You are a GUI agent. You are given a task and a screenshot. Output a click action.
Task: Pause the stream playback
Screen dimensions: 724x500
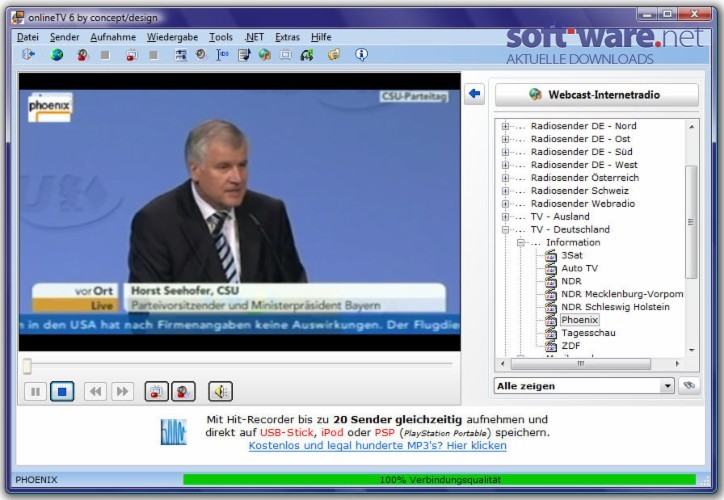[35, 392]
